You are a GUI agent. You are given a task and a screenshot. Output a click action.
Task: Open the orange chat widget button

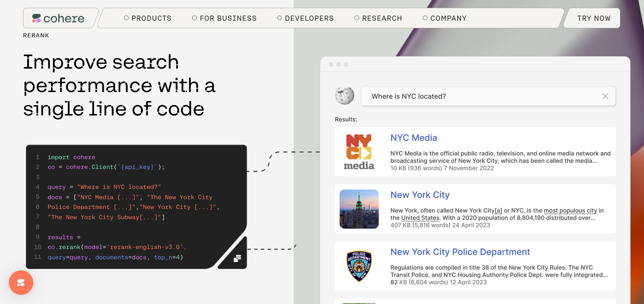point(21,283)
